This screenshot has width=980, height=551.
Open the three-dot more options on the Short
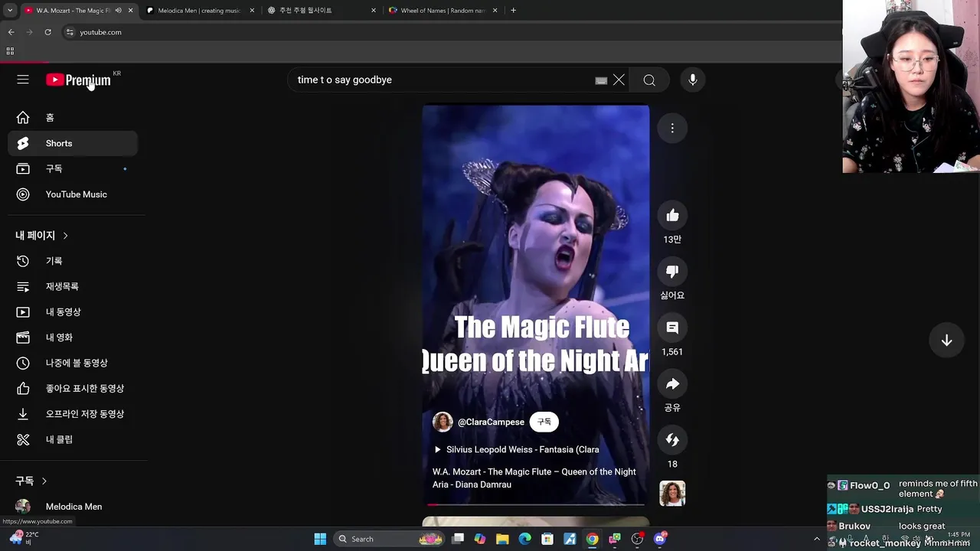coord(672,128)
